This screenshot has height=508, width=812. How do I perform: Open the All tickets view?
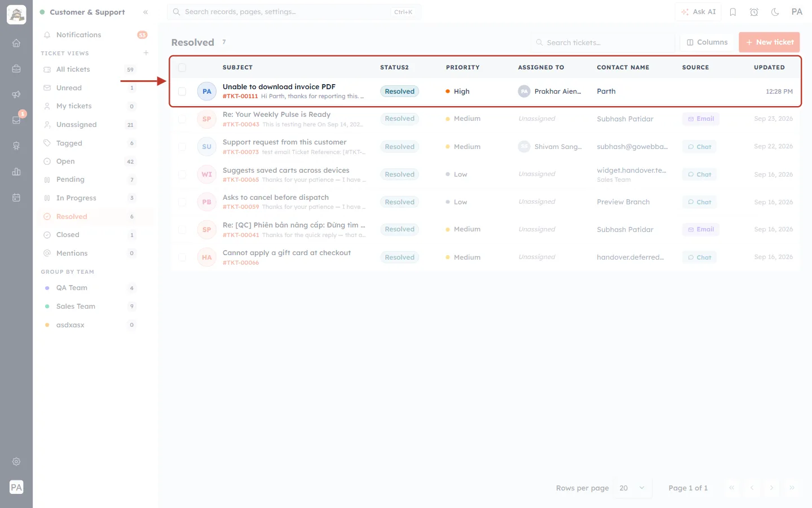(95, 69)
